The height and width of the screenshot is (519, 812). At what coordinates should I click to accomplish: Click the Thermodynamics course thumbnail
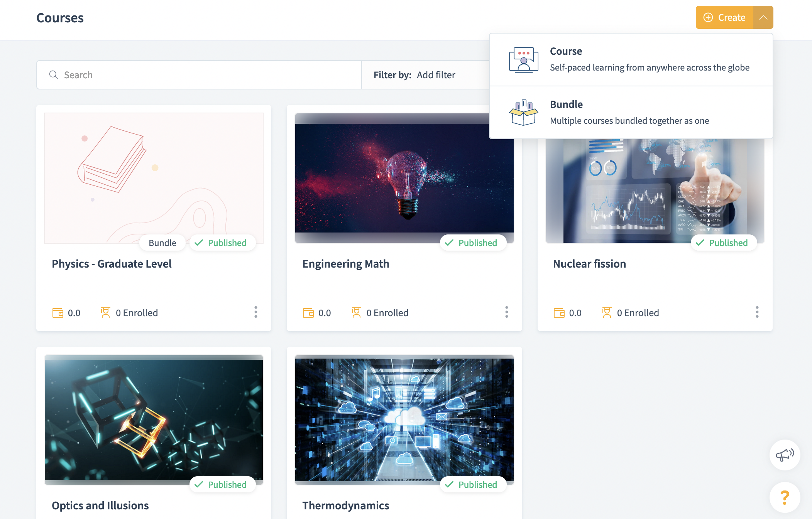pos(404,418)
